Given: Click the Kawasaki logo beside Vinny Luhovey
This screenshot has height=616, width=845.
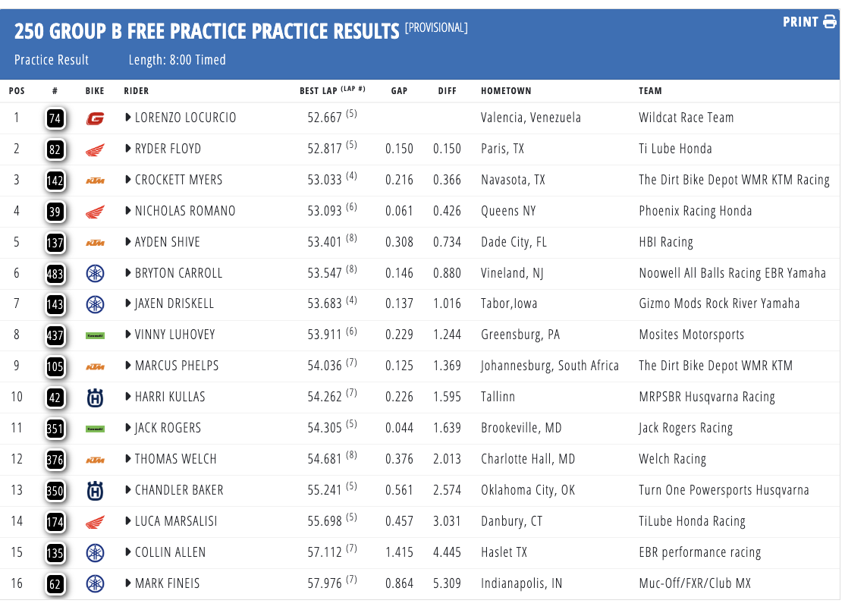Looking at the screenshot, I should click(95, 335).
